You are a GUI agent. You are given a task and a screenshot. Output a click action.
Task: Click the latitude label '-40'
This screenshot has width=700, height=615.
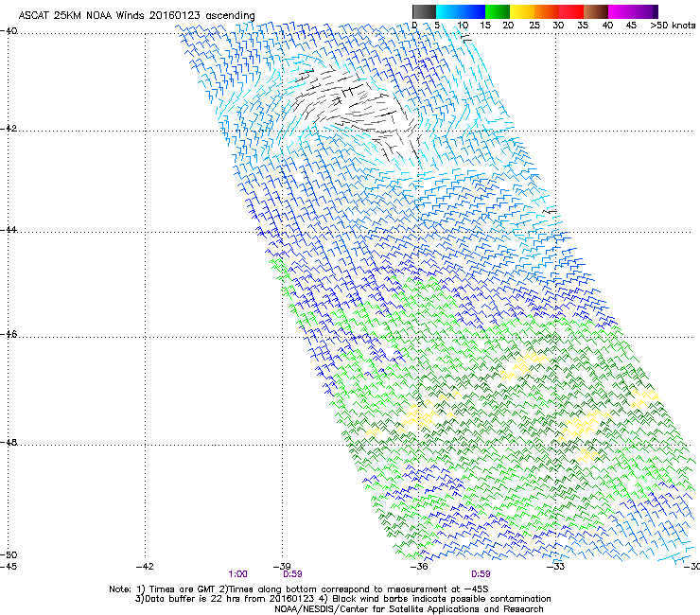point(9,31)
